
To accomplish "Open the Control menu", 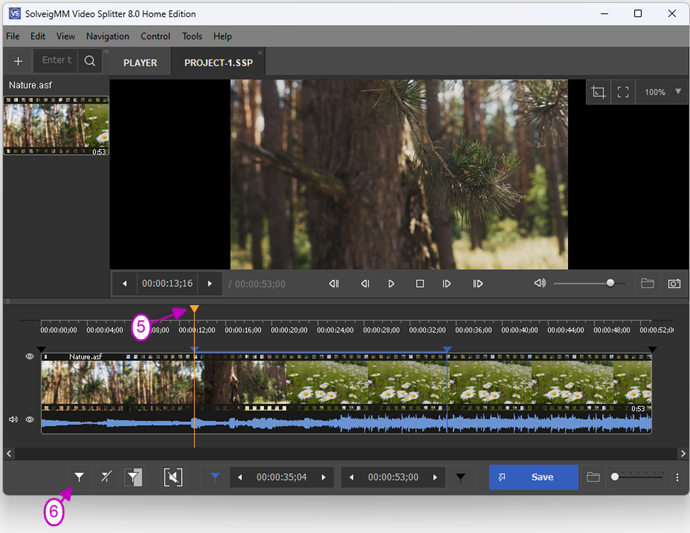I will tap(155, 36).
